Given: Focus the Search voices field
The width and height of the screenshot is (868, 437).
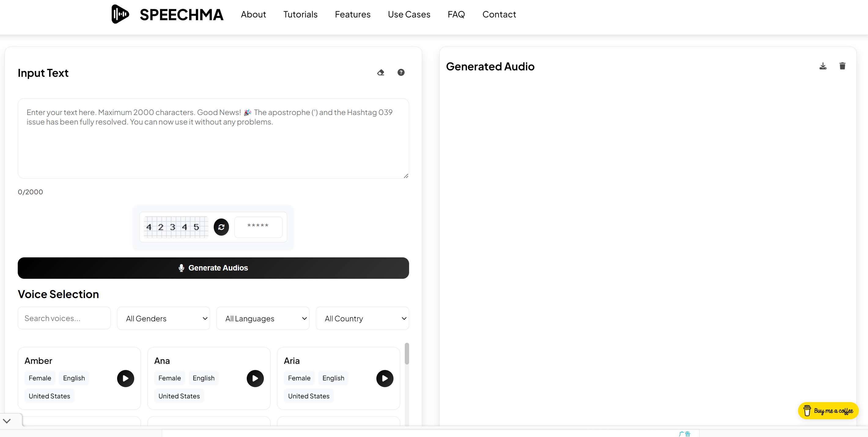Looking at the screenshot, I should coord(64,318).
